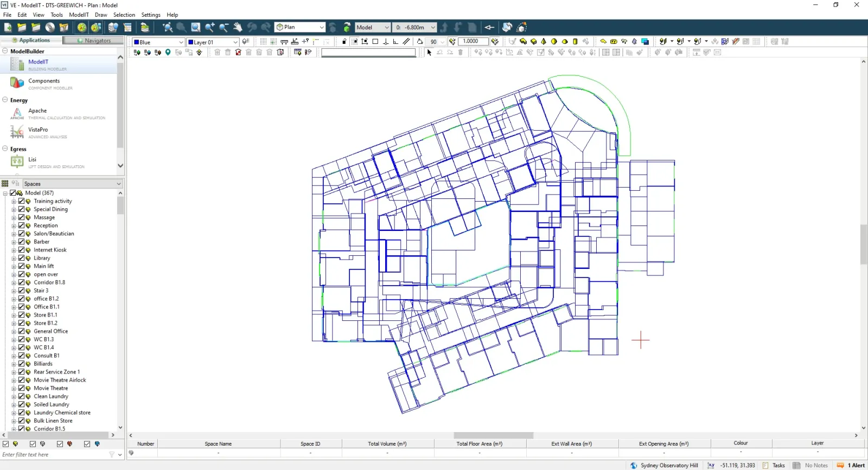
Task: Open the Selection menu
Action: click(124, 15)
